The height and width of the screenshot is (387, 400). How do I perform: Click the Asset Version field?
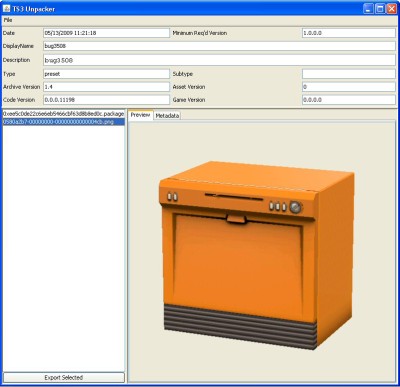pos(349,87)
